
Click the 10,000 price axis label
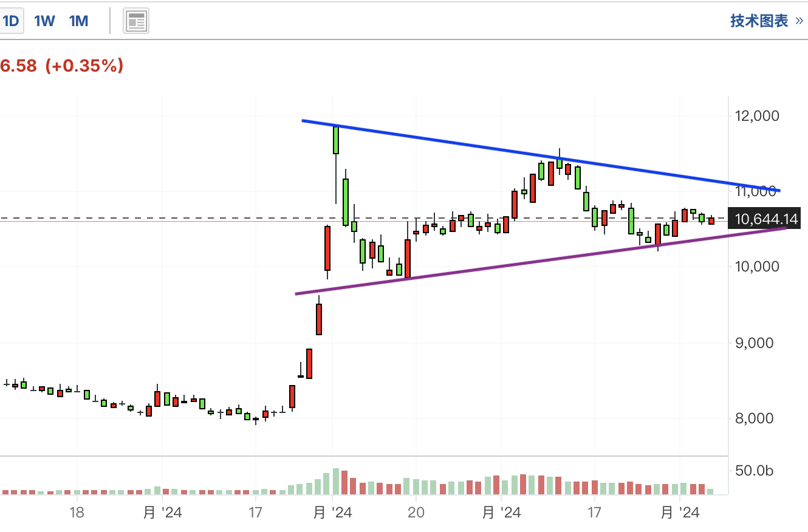757,267
